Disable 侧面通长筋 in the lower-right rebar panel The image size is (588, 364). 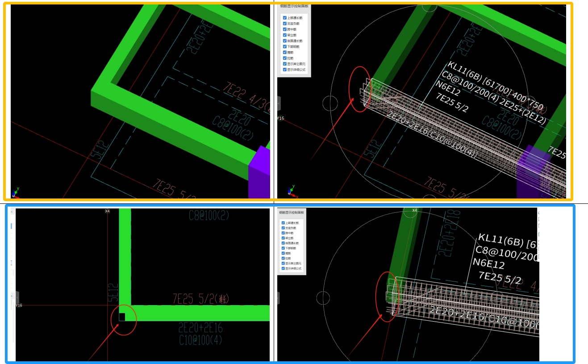point(283,243)
